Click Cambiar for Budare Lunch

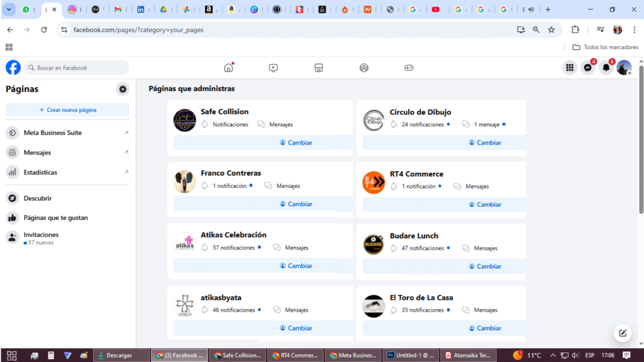pos(444,266)
